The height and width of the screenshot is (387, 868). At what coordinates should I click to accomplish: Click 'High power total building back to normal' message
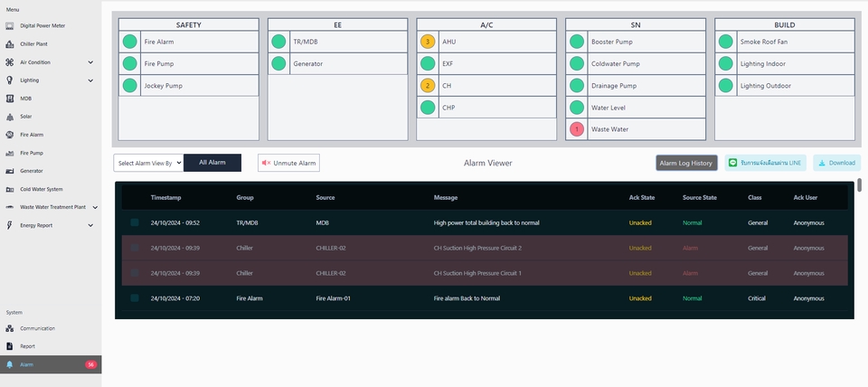coord(486,222)
